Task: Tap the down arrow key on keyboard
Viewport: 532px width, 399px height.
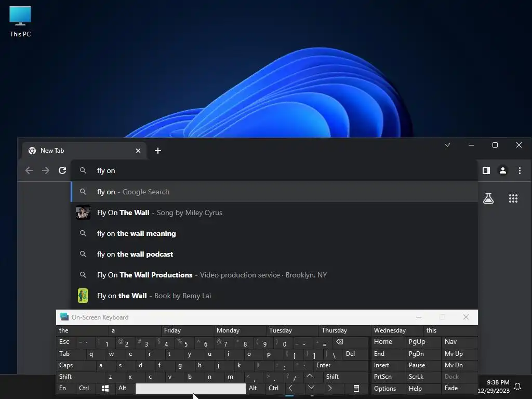Action: tap(311, 388)
